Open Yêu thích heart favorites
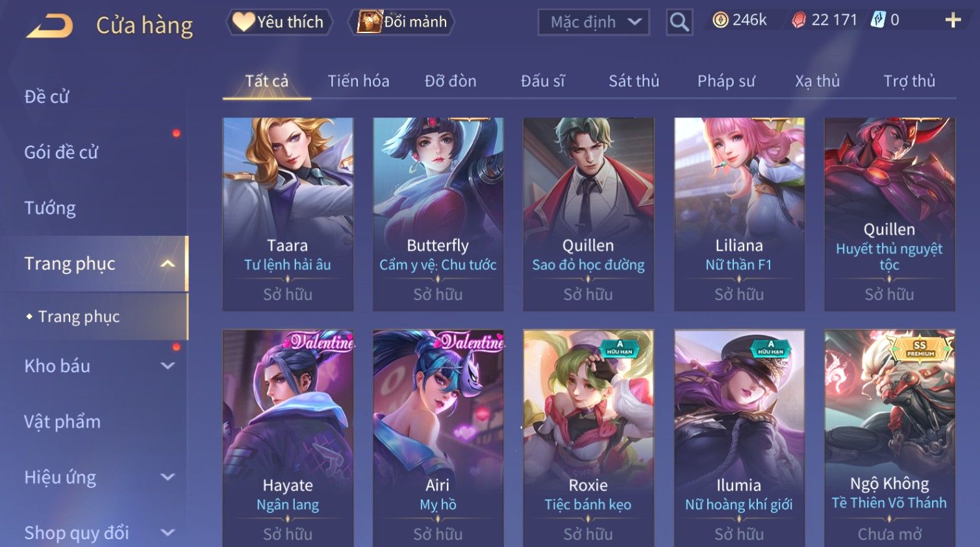Image resolution: width=980 pixels, height=547 pixels. (279, 22)
